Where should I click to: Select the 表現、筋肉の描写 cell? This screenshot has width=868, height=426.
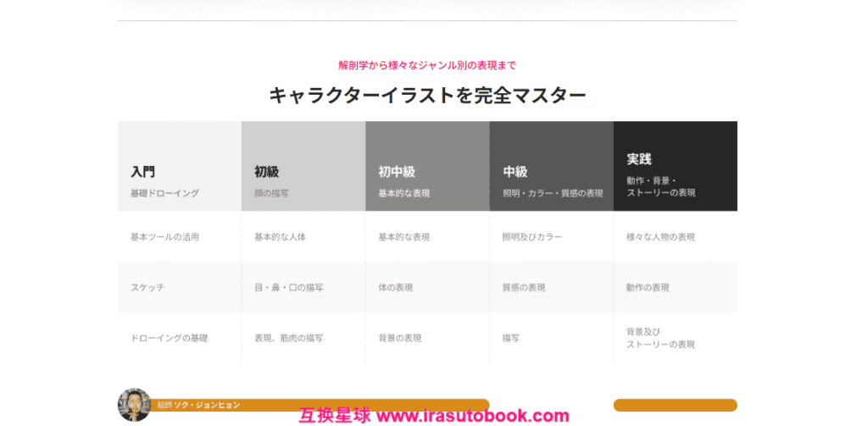coord(288,338)
